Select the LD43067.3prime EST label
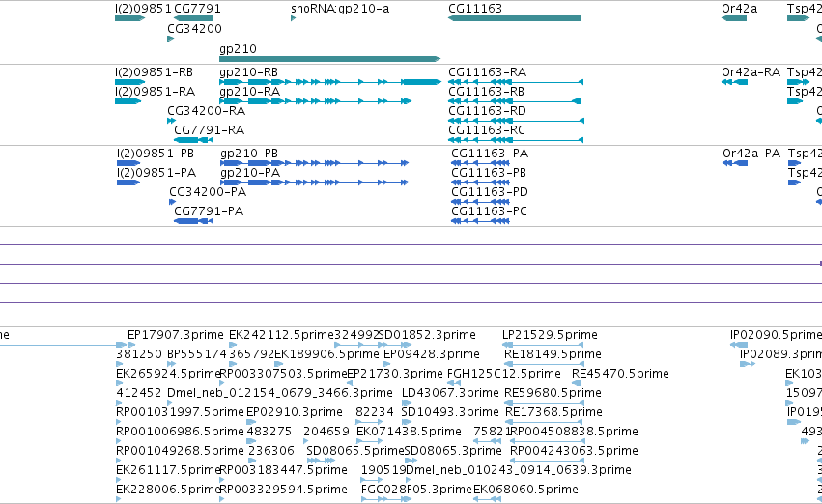Screen dimensions: 822x504 pyautogui.click(x=450, y=393)
